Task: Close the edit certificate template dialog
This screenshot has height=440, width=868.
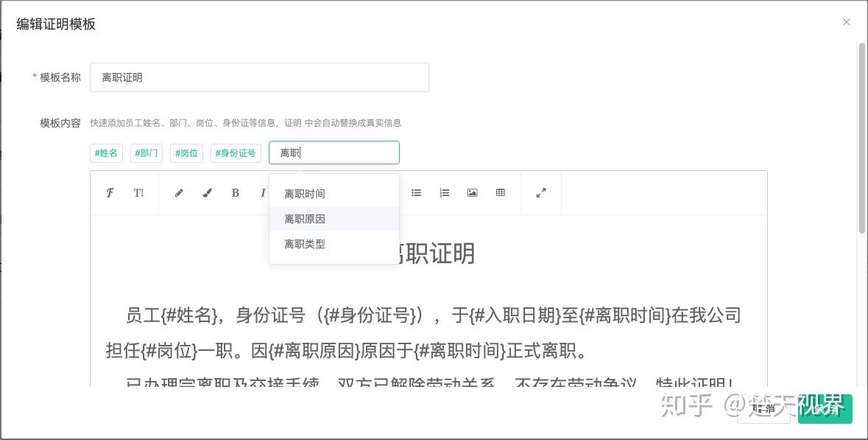Action: pyautogui.click(x=847, y=22)
